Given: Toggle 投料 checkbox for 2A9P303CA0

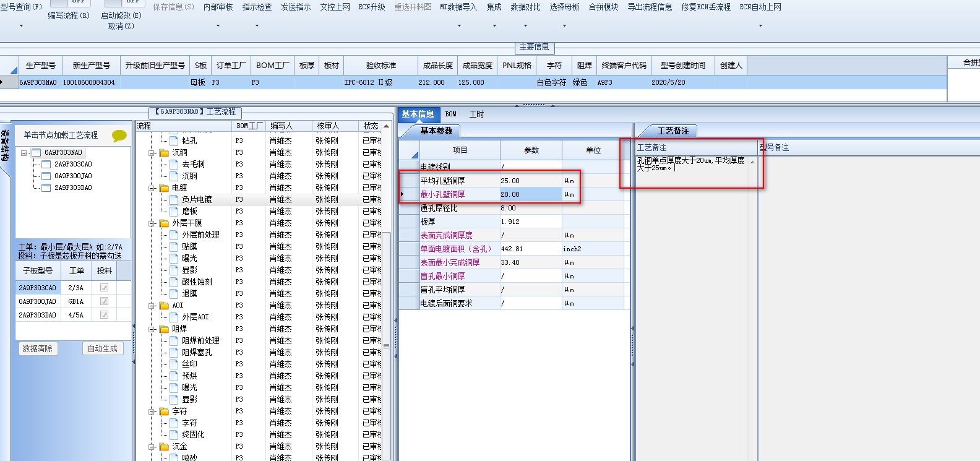Looking at the screenshot, I should pos(104,288).
